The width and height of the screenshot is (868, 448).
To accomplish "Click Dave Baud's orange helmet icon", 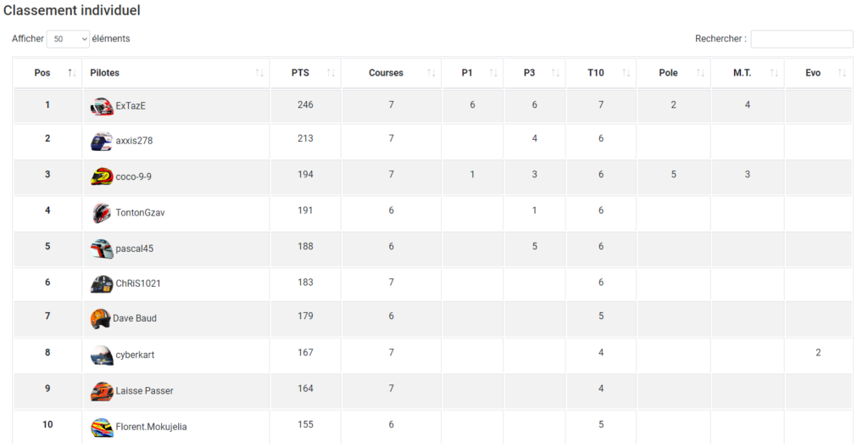I will pos(100,319).
